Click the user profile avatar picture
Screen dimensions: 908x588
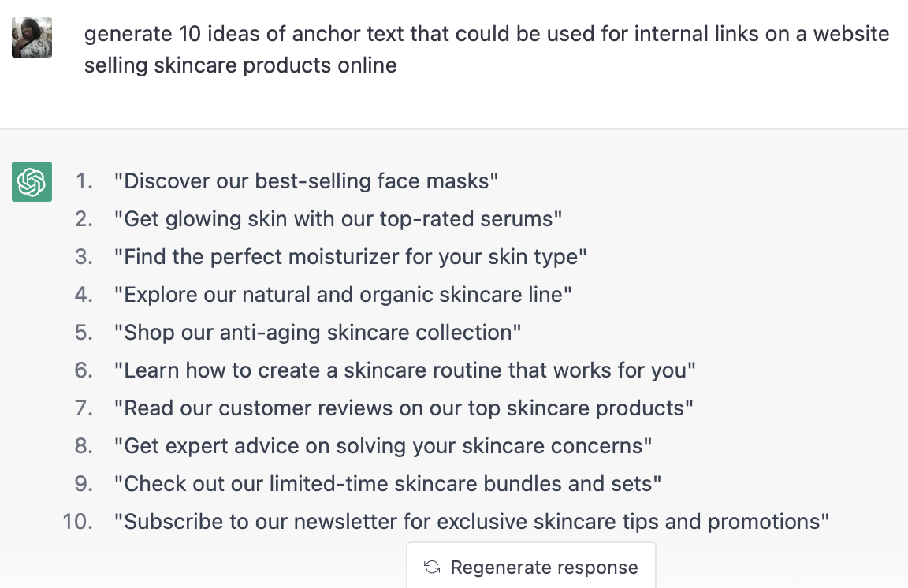click(32, 37)
